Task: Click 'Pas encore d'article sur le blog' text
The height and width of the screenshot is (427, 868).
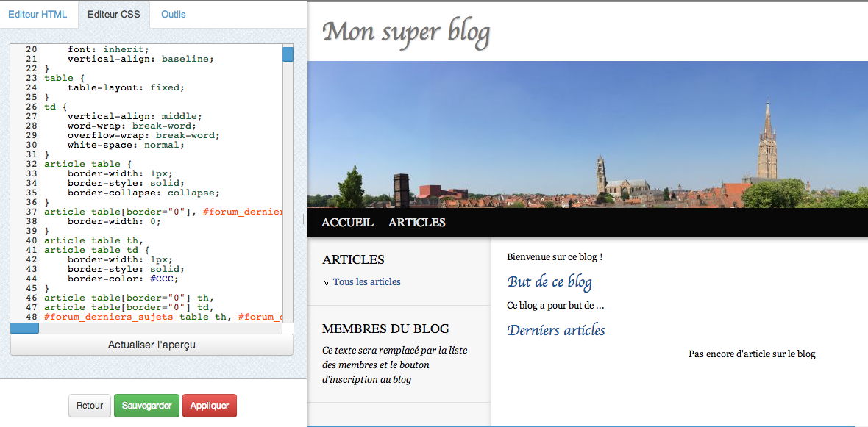Action: pos(752,354)
